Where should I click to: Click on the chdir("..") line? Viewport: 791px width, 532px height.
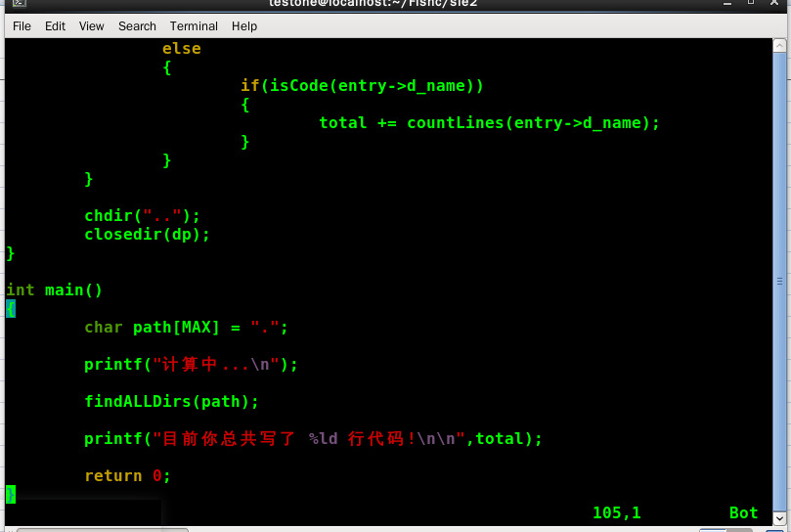[142, 216]
